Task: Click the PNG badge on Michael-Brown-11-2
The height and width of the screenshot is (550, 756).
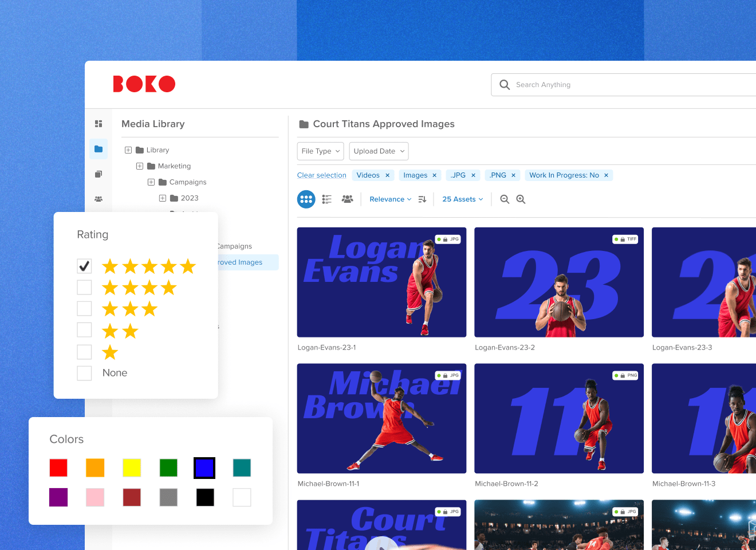Action: [x=625, y=376]
